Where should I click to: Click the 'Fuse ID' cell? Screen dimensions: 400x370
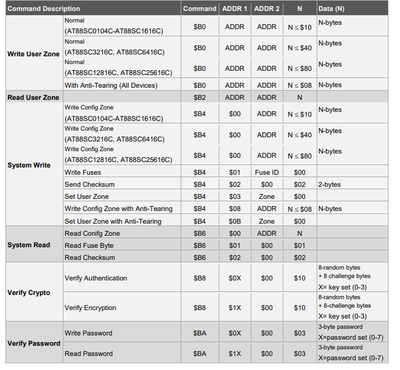(267, 172)
